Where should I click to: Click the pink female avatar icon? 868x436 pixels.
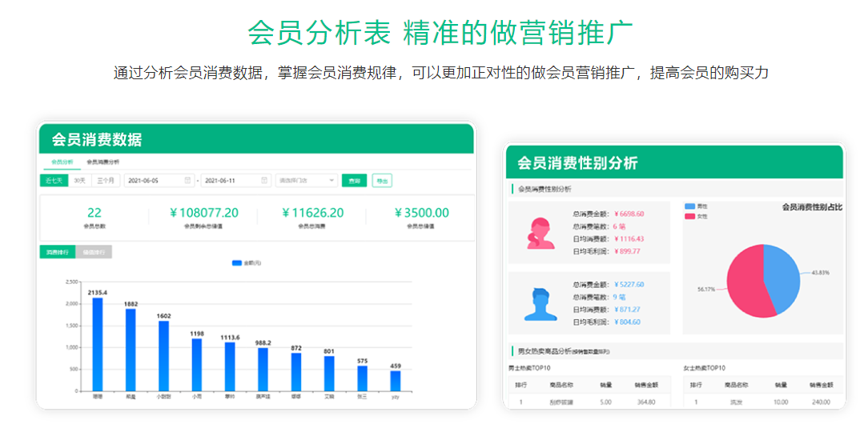(x=540, y=233)
